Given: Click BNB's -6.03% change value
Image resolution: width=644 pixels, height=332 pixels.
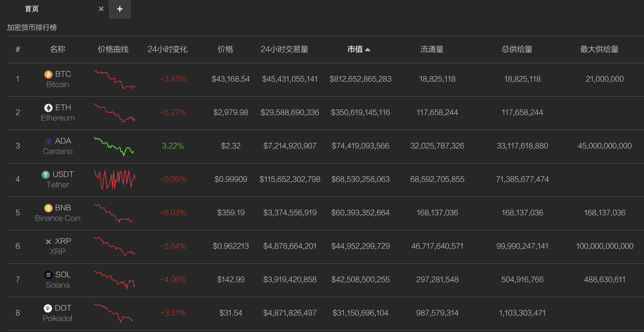Looking at the screenshot, I should click(x=173, y=213).
